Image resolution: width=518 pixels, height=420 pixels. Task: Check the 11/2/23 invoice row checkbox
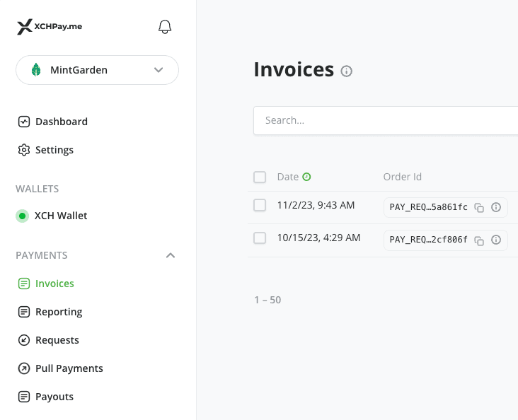point(260,205)
